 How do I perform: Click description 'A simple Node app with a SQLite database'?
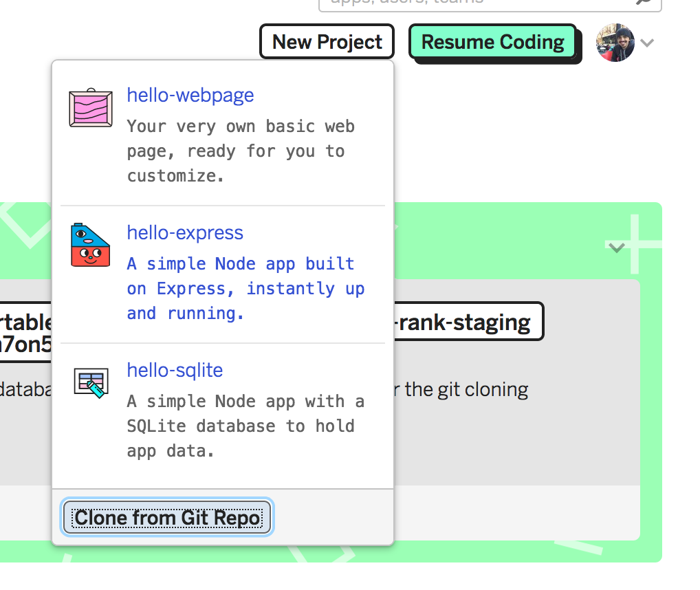245,426
